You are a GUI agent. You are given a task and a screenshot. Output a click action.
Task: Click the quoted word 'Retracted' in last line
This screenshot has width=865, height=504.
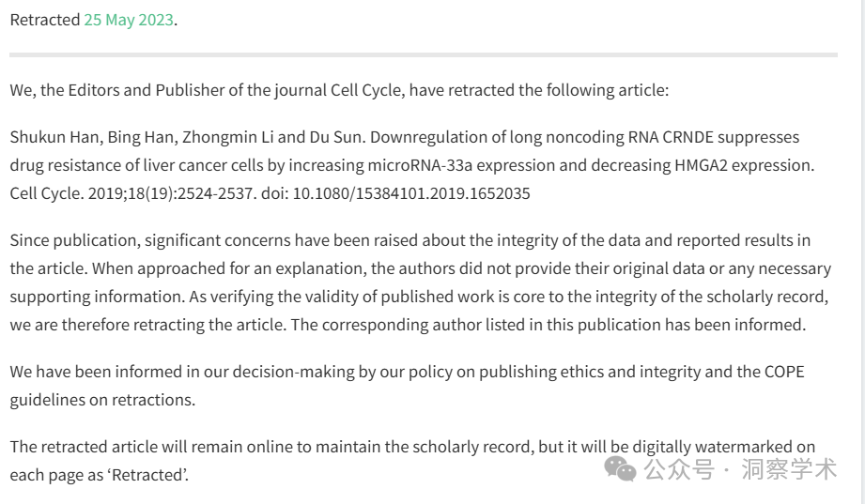click(150, 475)
